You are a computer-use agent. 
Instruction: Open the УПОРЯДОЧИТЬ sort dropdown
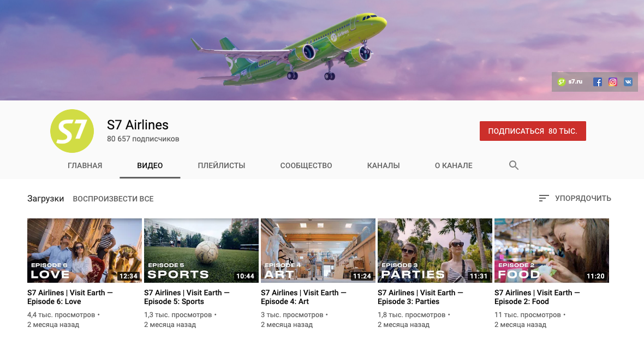pos(575,199)
